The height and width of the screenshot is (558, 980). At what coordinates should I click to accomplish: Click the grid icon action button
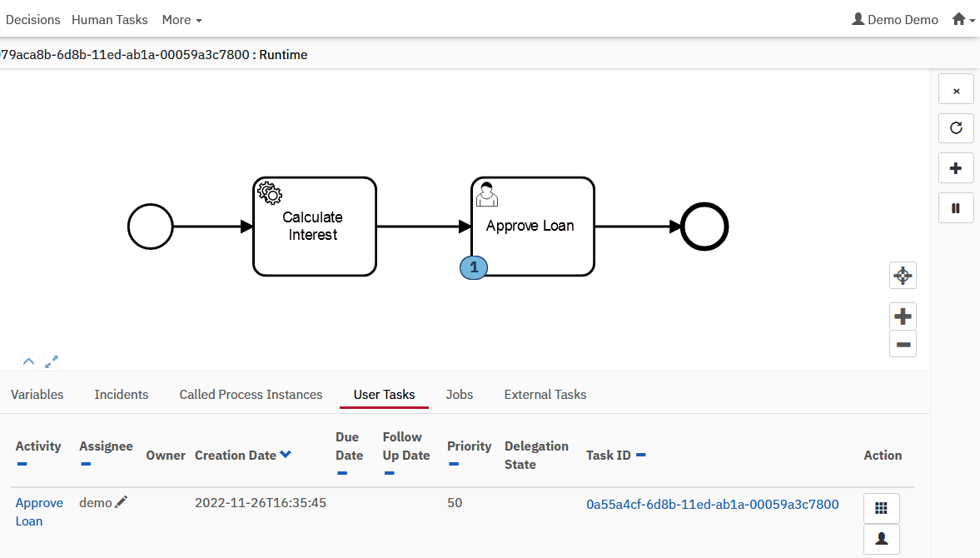pyautogui.click(x=881, y=508)
